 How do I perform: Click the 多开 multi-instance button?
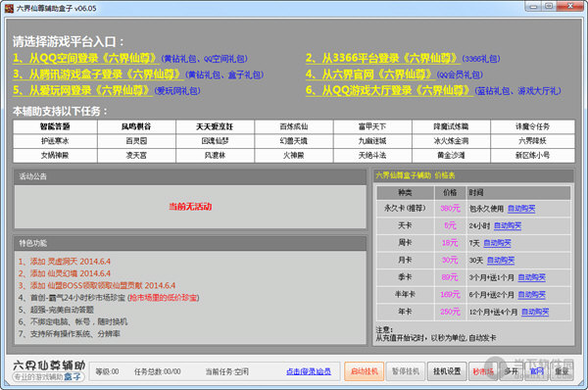click(512, 371)
